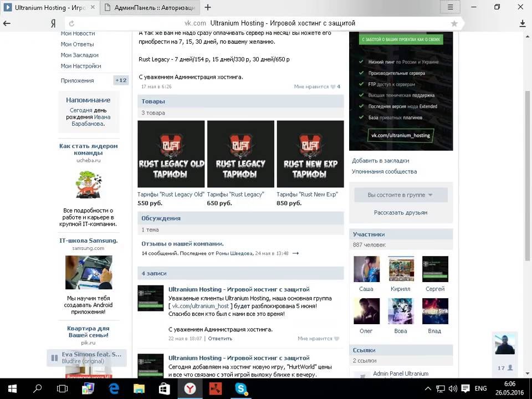Open the HurtWorld post author title
Image resolution: width=532 pixels, height=399 pixels.
(x=239, y=358)
